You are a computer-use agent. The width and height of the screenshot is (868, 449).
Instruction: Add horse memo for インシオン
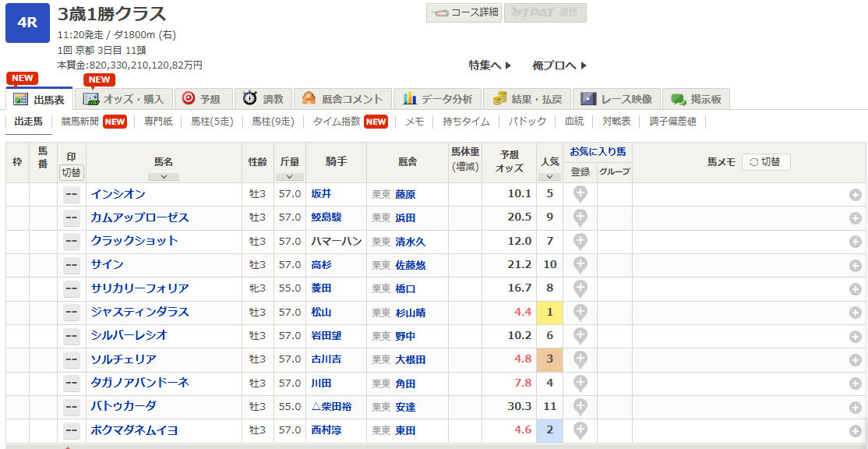856,195
